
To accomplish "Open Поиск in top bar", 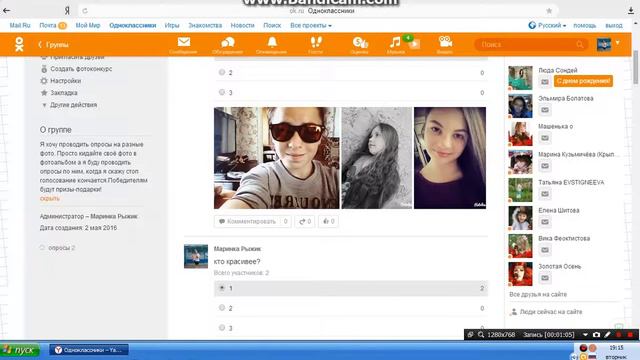I will click(x=272, y=25).
